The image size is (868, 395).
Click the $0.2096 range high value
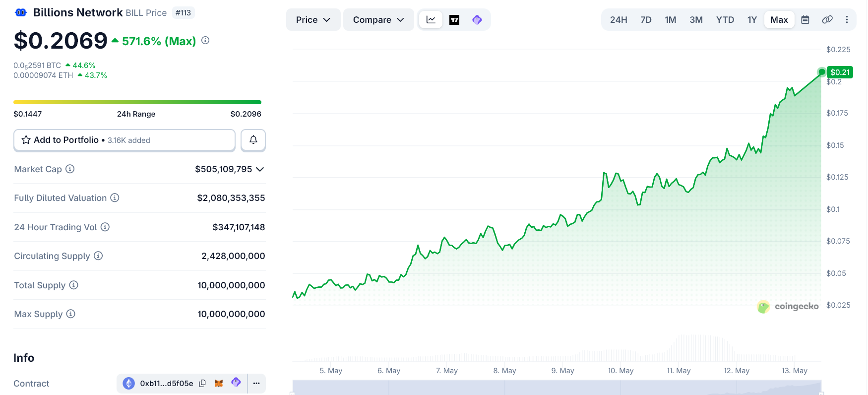click(246, 114)
